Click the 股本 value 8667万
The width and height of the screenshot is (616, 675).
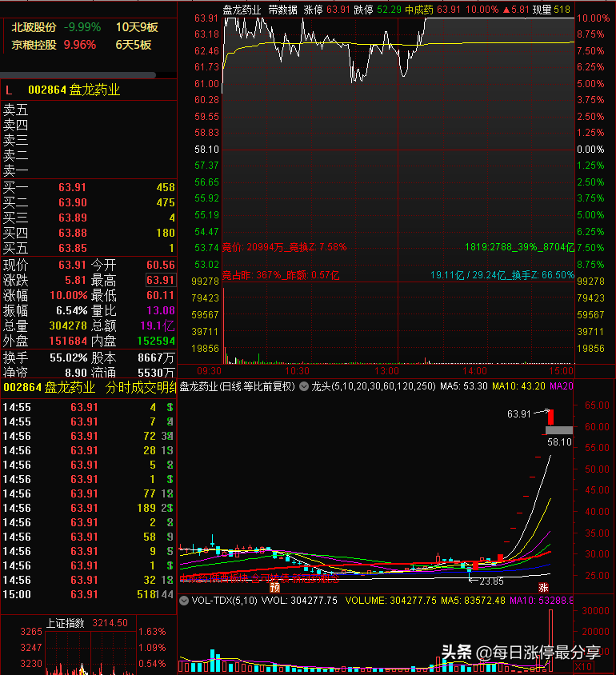[x=156, y=357]
